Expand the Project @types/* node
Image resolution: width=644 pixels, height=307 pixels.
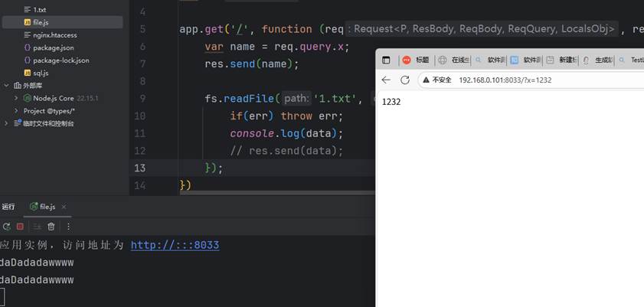click(x=16, y=111)
